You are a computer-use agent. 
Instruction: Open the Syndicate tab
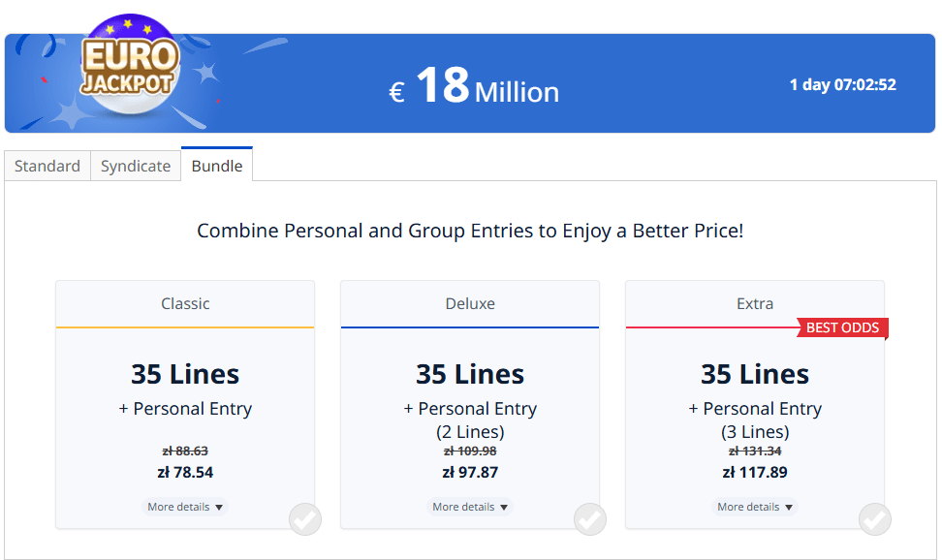coord(135,166)
